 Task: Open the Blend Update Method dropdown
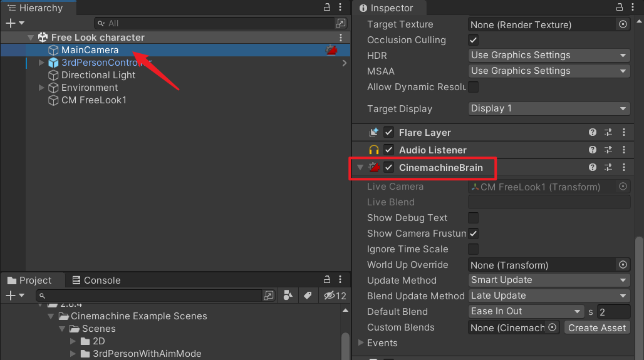pos(549,296)
